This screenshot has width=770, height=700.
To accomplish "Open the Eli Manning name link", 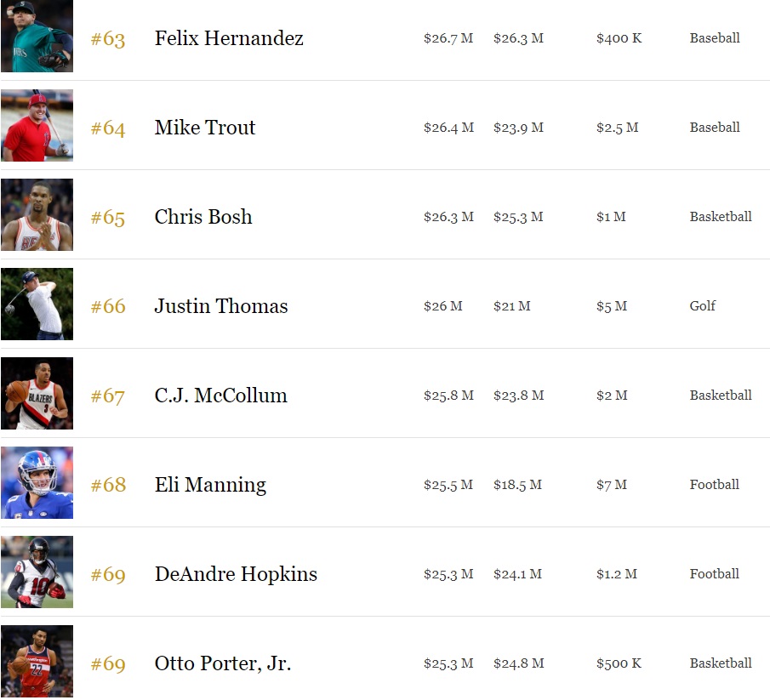I will (x=210, y=485).
